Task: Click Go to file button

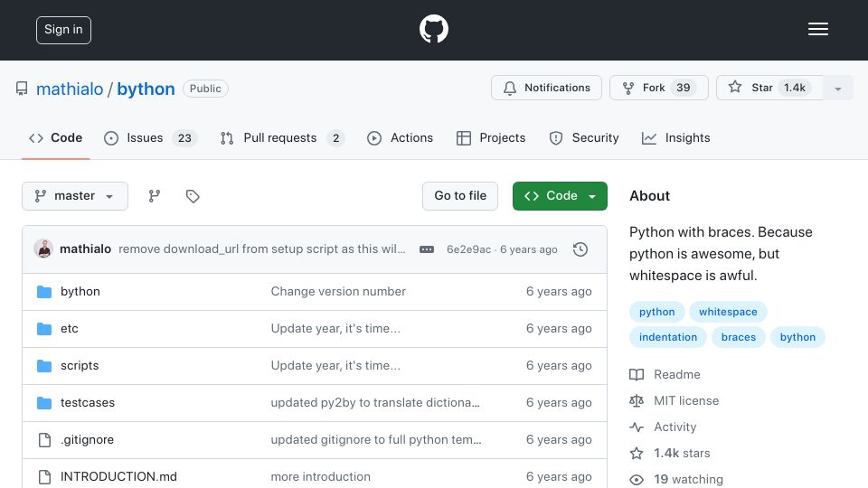Action: [460, 196]
